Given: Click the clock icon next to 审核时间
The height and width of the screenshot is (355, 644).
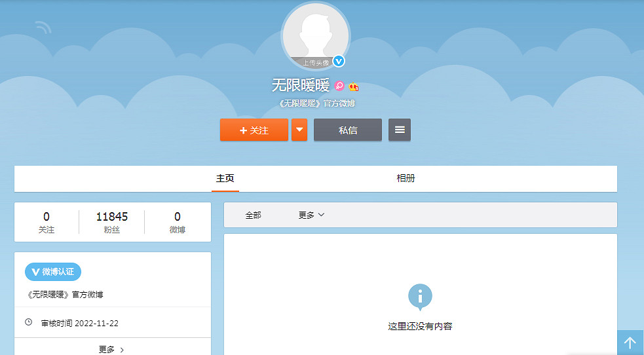Looking at the screenshot, I should pos(28,322).
